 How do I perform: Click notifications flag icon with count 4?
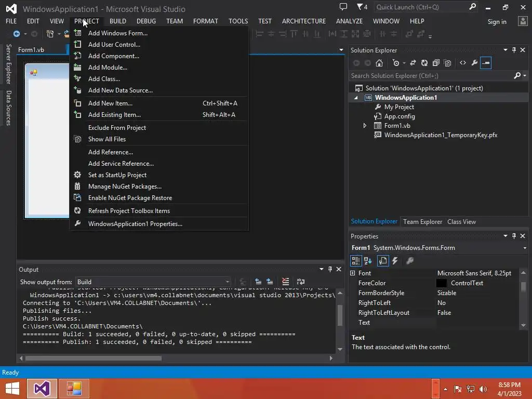click(x=362, y=7)
